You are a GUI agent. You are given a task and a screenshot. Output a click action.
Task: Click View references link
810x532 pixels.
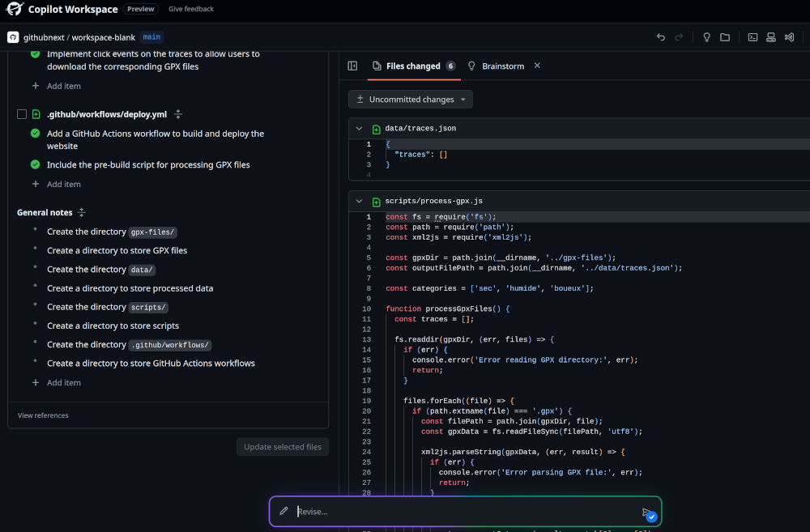point(43,415)
